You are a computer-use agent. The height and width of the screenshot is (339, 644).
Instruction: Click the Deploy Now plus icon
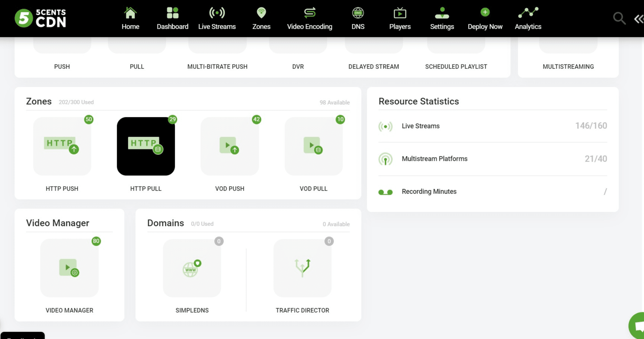click(x=485, y=12)
